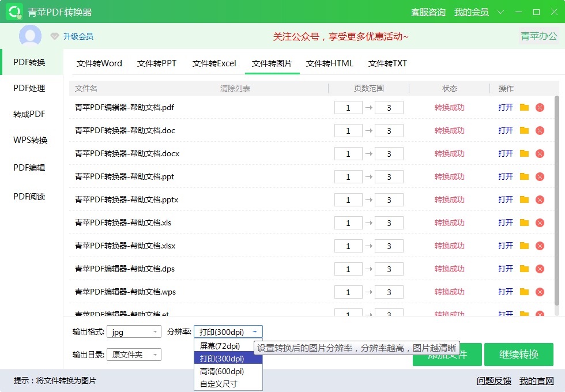Open the 问题反馈 link

tap(494, 381)
